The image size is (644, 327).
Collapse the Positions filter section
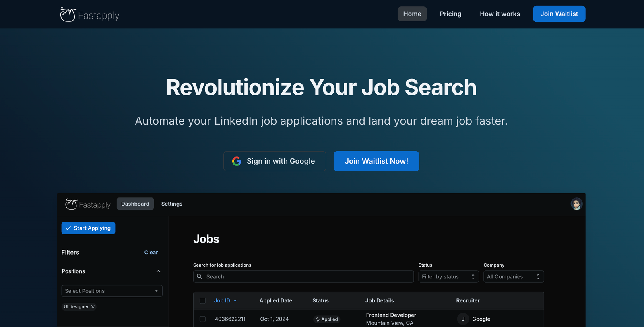pyautogui.click(x=158, y=271)
